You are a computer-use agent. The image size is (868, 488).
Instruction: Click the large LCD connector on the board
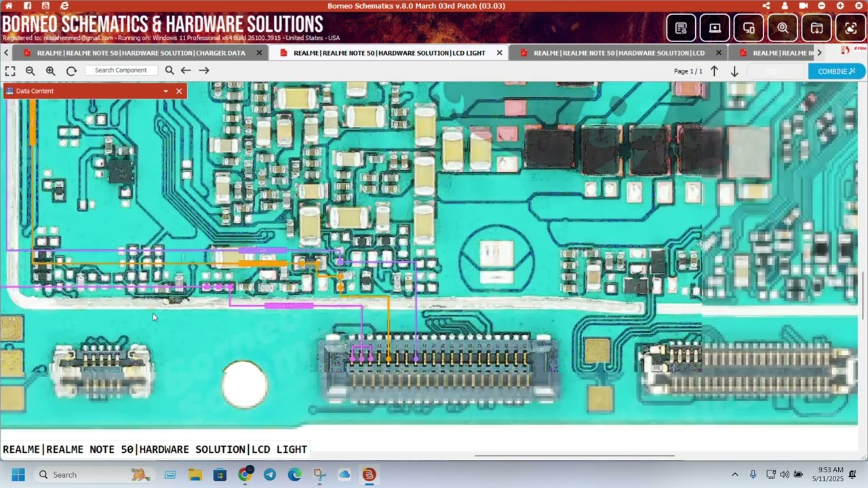point(441,367)
